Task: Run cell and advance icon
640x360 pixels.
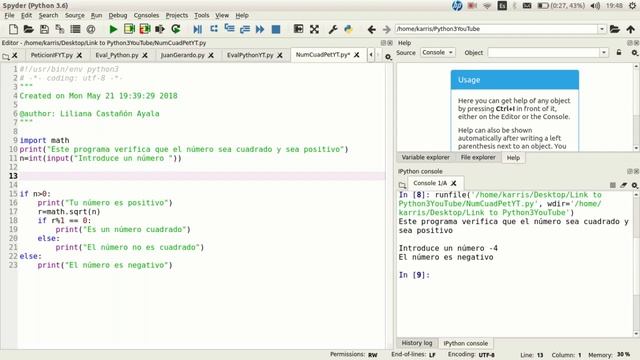Action: [144, 29]
